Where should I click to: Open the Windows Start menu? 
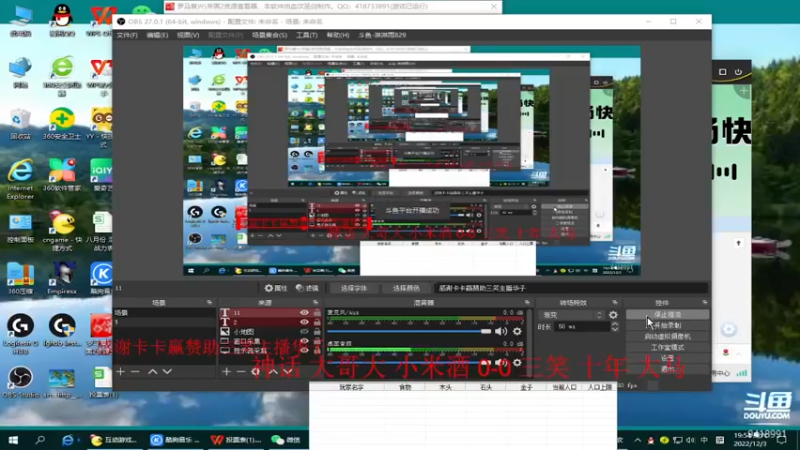pyautogui.click(x=13, y=440)
